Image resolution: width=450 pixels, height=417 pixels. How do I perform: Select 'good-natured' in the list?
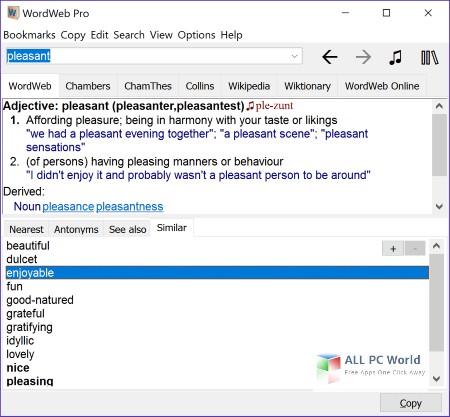click(40, 300)
